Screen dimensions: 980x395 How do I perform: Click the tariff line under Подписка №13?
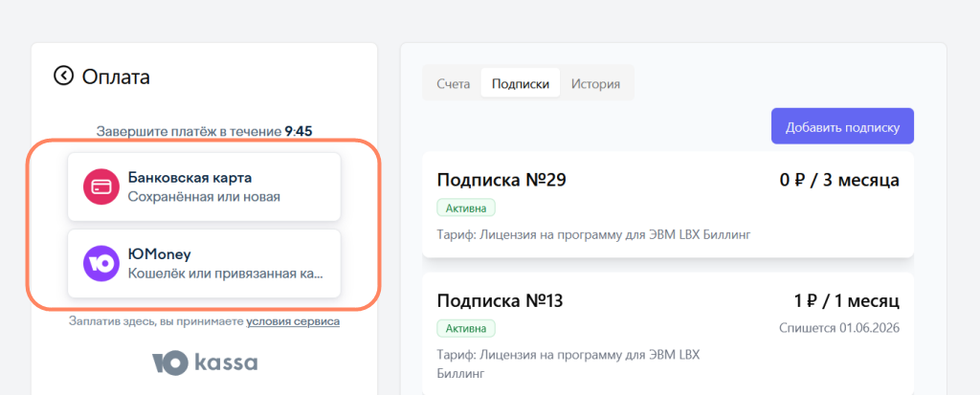click(568, 364)
